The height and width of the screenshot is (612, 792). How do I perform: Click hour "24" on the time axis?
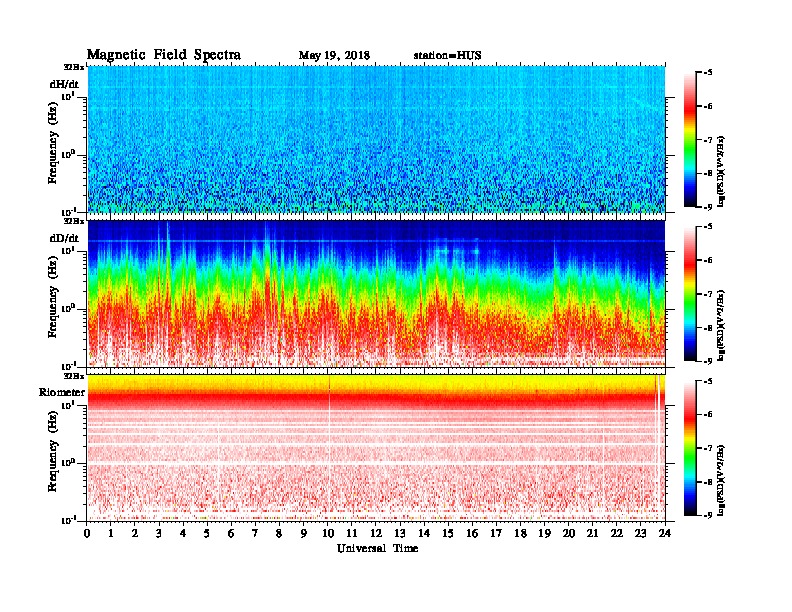(x=665, y=533)
